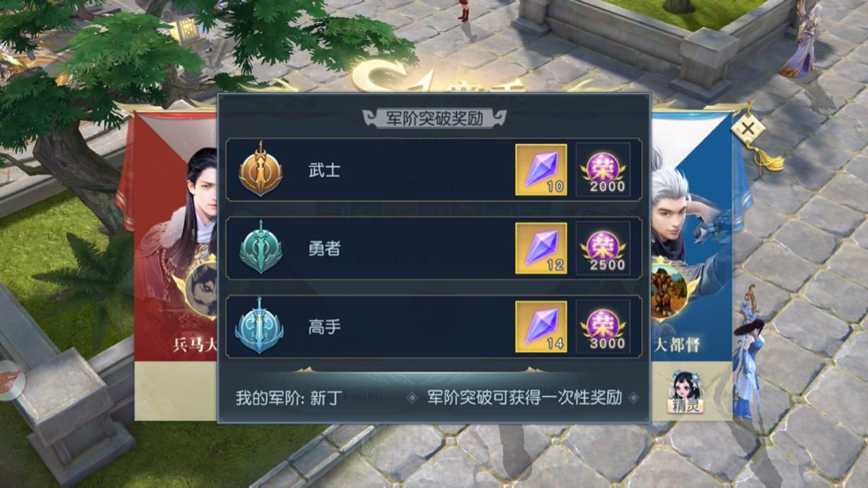Tap the 武士 rank badge icon
Screen dimensions: 868x488
tap(260, 169)
